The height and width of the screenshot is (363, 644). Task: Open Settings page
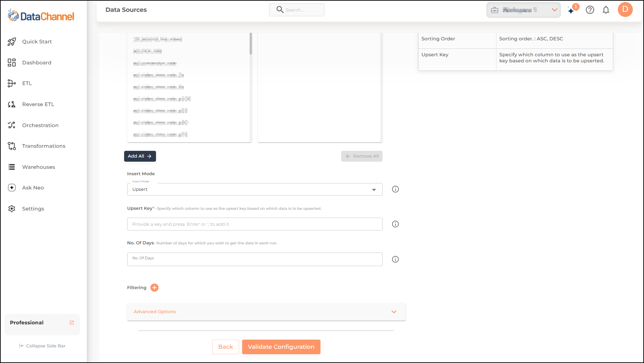pos(33,209)
